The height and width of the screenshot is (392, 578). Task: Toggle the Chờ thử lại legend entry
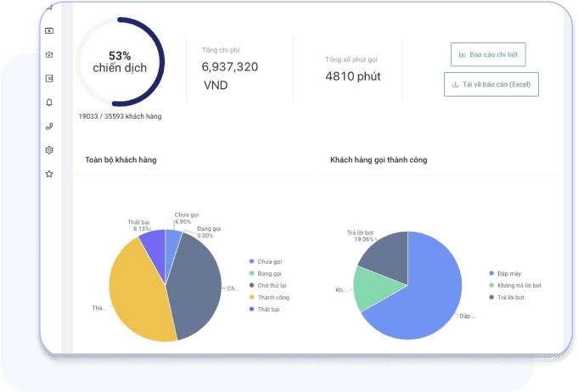pos(272,285)
